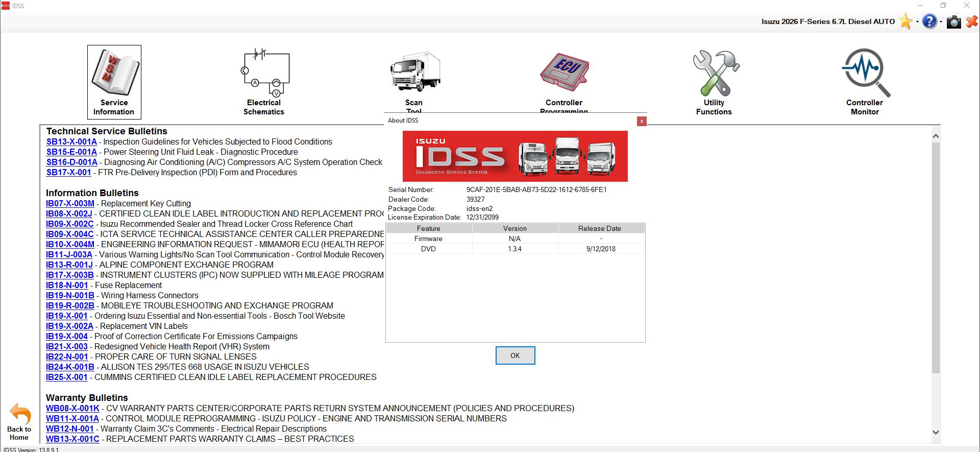The height and width of the screenshot is (452, 980).
Task: Open bulletin SB15-E-001A power steering leak
Action: [71, 152]
